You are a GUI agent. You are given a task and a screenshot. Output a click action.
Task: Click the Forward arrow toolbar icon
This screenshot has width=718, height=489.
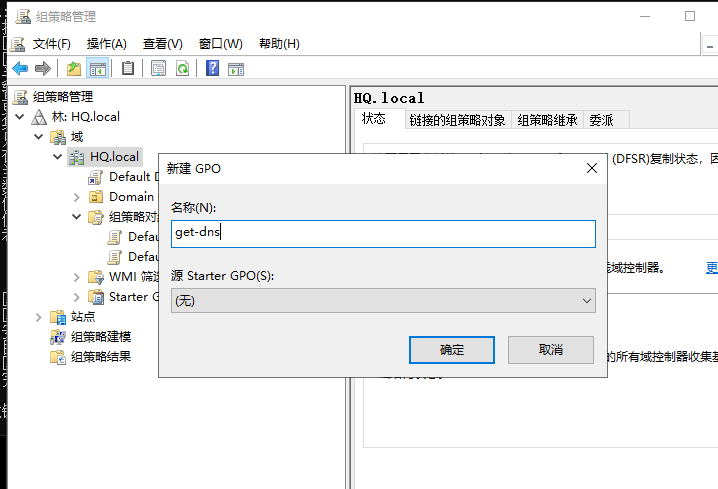click(x=43, y=69)
